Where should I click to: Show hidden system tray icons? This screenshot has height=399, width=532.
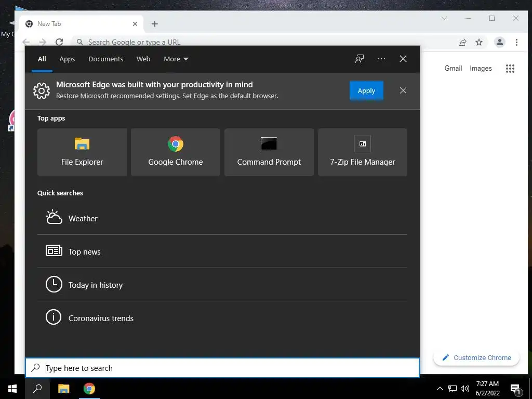pyautogui.click(x=440, y=389)
